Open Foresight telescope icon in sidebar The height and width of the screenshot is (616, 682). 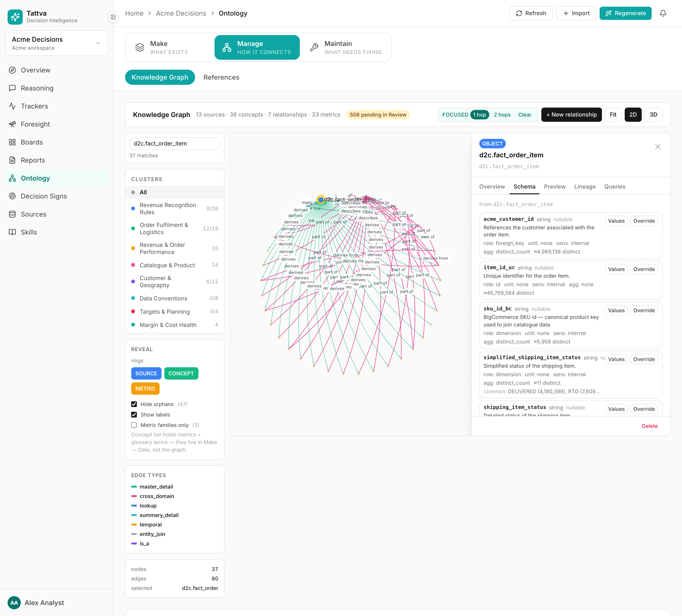click(x=13, y=124)
